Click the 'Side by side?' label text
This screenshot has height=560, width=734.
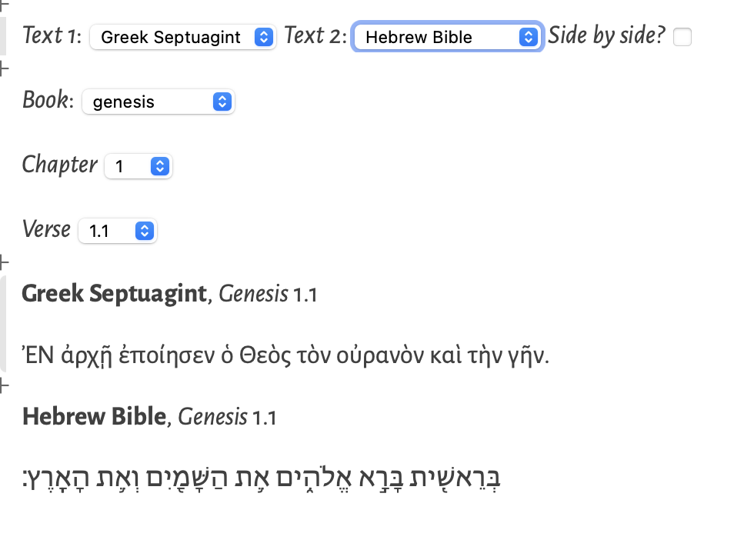coord(606,36)
